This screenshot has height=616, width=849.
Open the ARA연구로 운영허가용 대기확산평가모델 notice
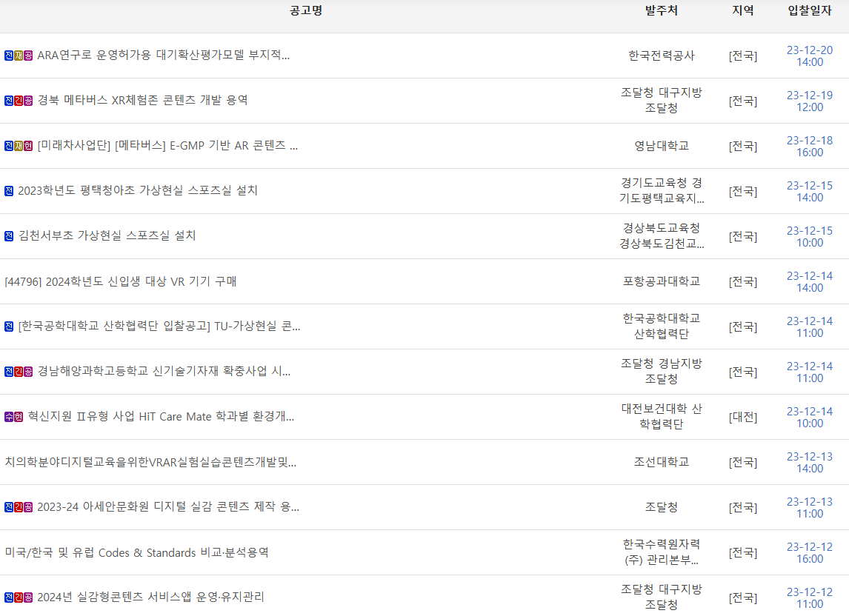click(x=164, y=56)
